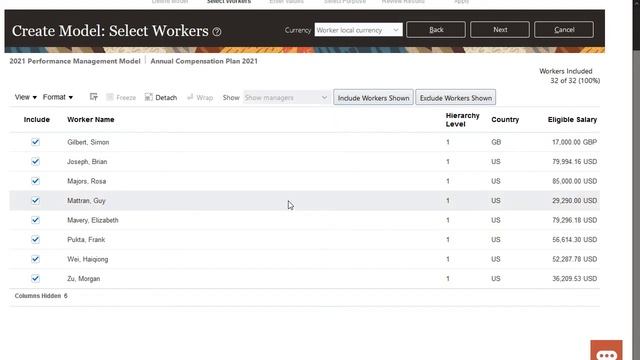Select worker name Mattran, Guy
Screen dimensions: 640x360
pyautogui.click(x=86, y=201)
